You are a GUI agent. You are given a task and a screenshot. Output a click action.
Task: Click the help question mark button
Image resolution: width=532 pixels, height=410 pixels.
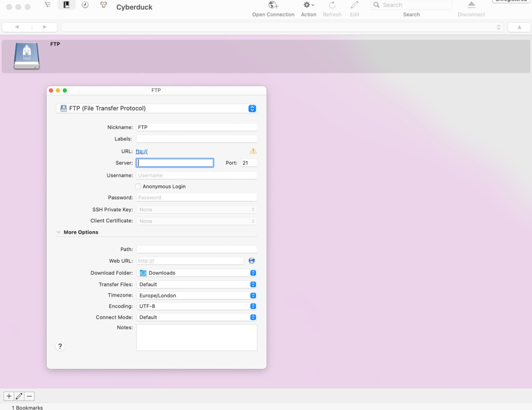point(60,346)
